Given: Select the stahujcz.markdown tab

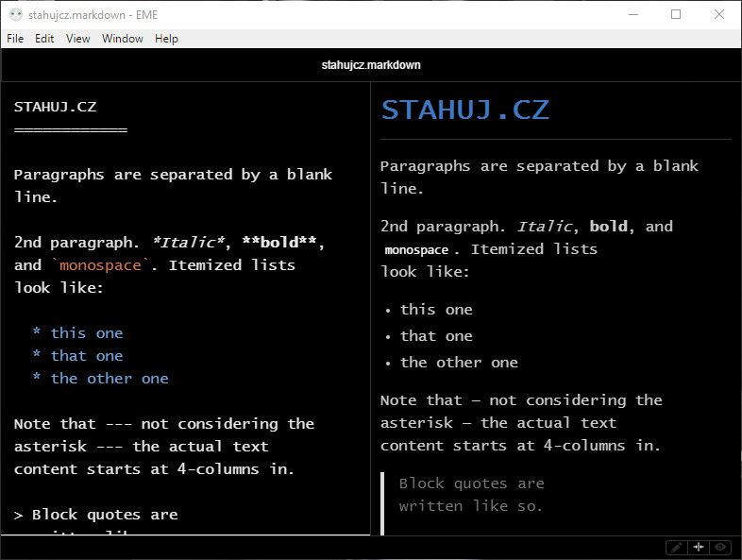Looking at the screenshot, I should point(371,65).
